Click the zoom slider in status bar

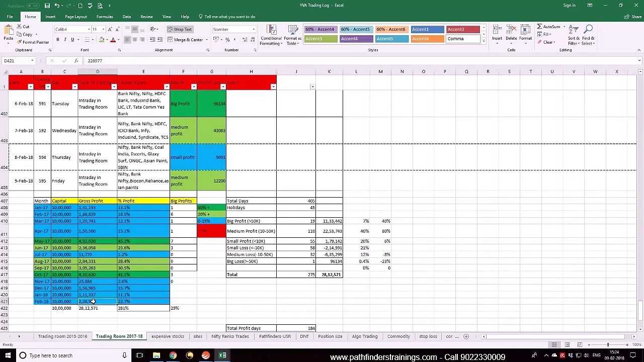(608, 345)
